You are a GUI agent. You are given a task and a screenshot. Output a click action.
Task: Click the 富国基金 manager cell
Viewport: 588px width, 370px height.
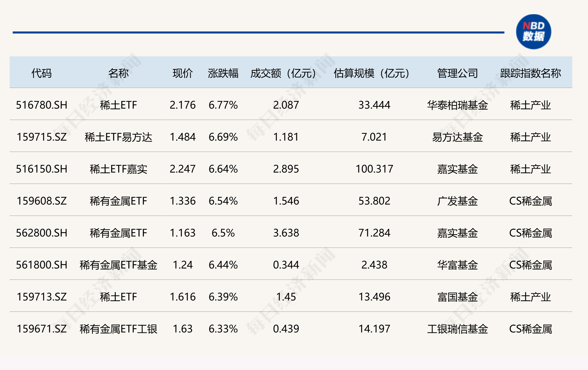pos(457,297)
